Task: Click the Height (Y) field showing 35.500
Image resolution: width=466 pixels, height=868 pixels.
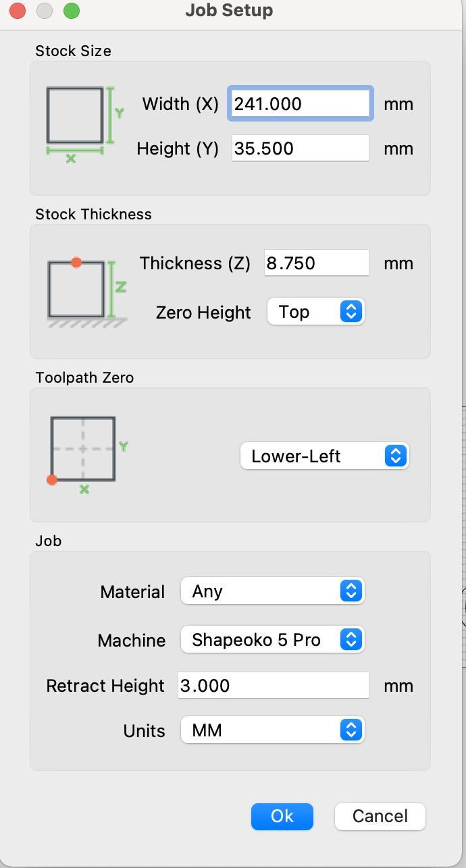Action: pos(301,148)
